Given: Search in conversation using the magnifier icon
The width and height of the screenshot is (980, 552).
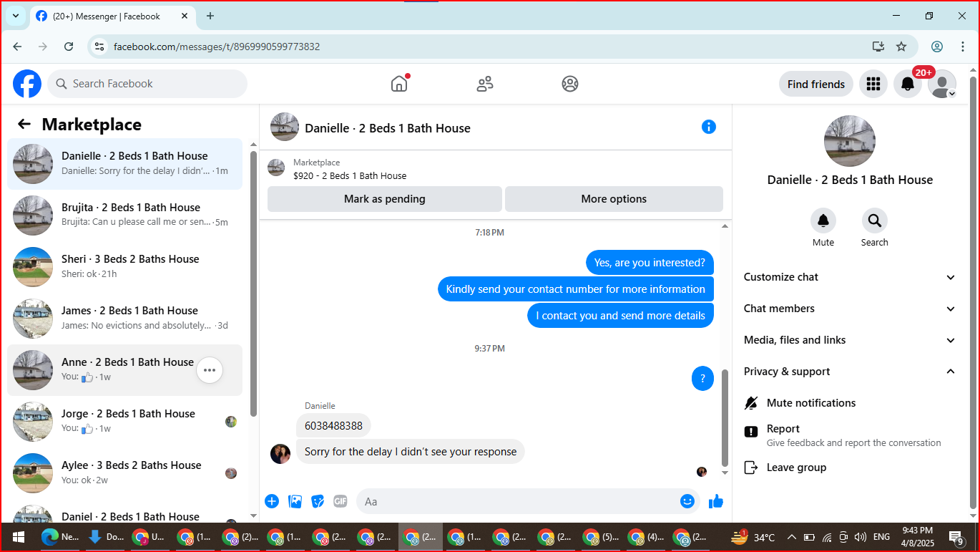Looking at the screenshot, I should (874, 221).
